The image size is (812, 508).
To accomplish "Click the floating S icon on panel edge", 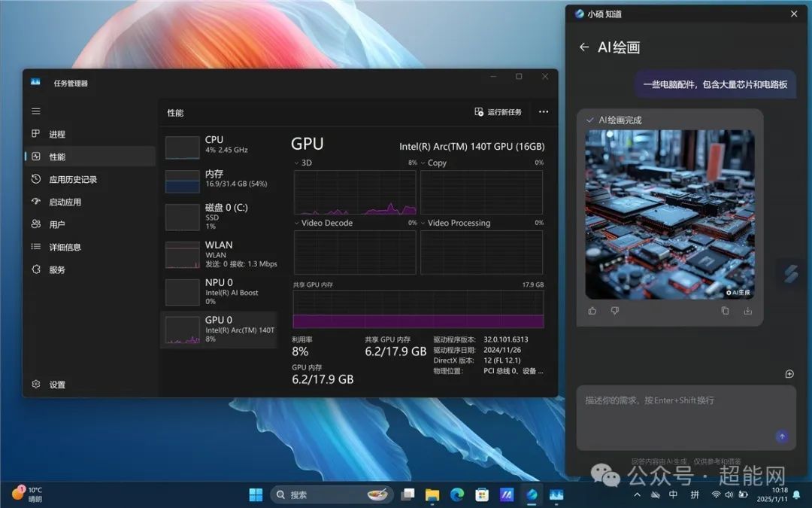I will tap(790, 273).
